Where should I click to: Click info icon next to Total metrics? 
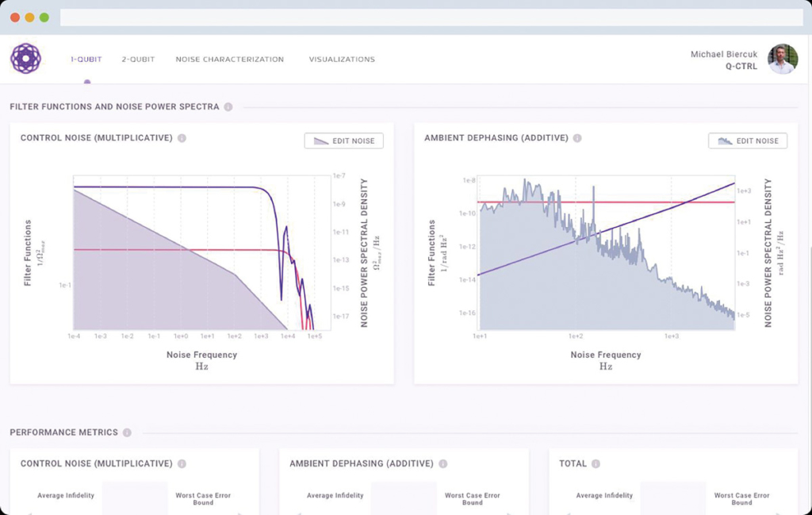[x=596, y=464]
